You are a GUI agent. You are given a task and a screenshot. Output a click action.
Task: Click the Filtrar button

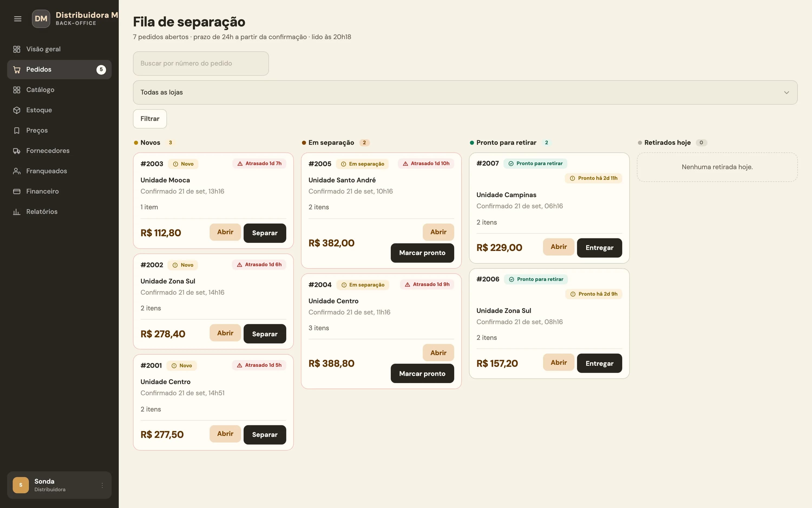[x=150, y=119]
